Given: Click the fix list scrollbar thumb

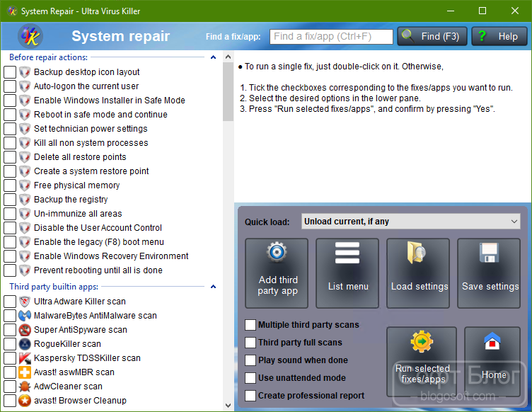Looking at the screenshot, I should 228,91.
